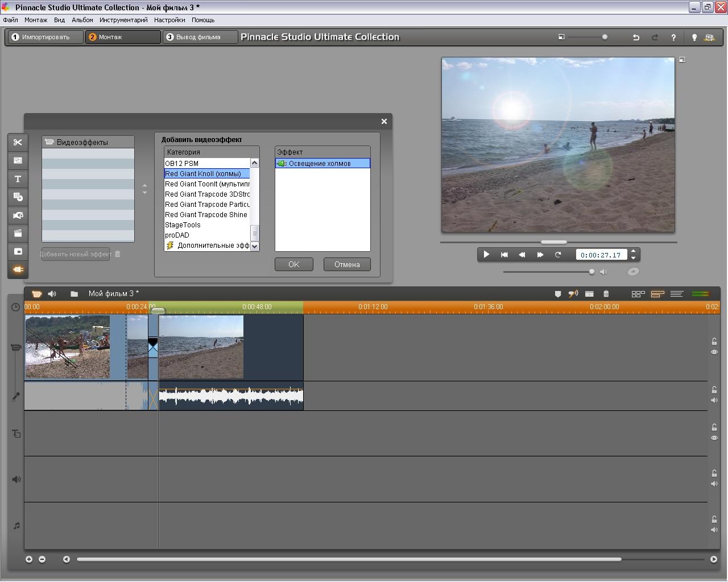
Task: Click the razor split clip icon
Action: [589, 294]
